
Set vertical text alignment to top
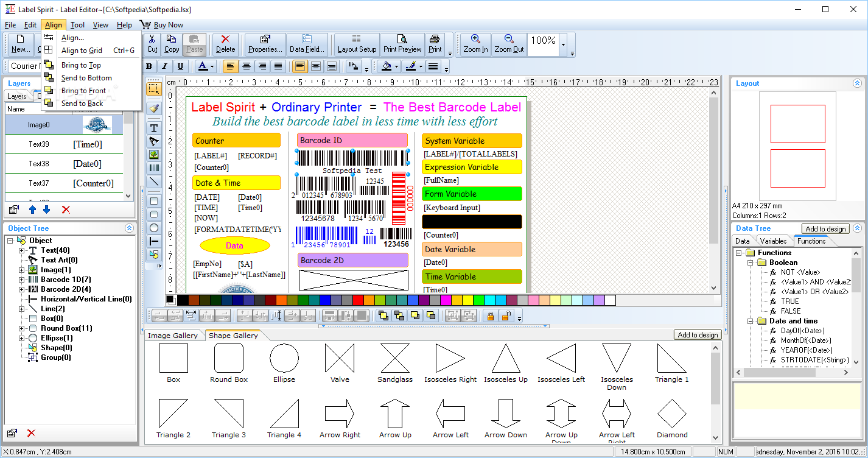(300, 66)
